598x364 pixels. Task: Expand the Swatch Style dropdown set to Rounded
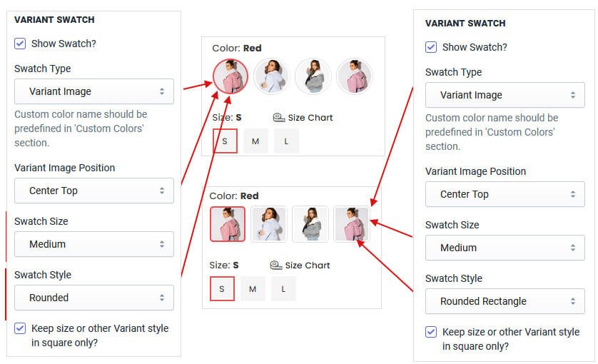(94, 298)
